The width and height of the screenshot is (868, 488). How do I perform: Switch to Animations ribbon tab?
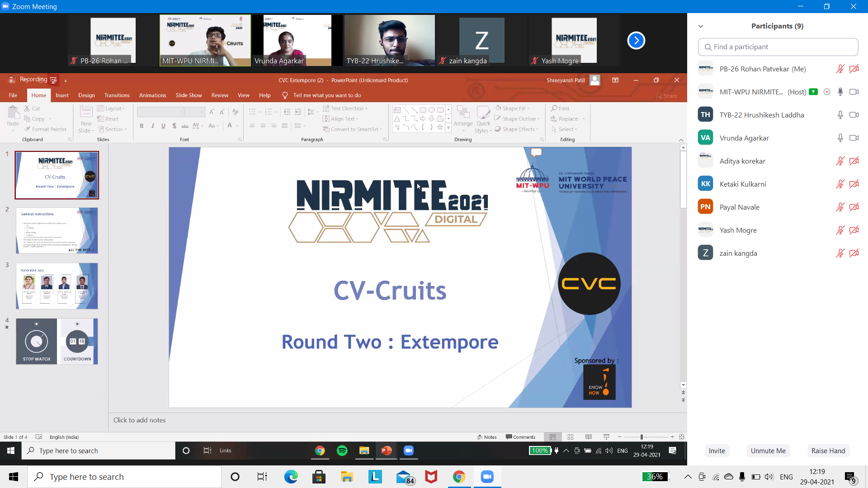(x=152, y=95)
